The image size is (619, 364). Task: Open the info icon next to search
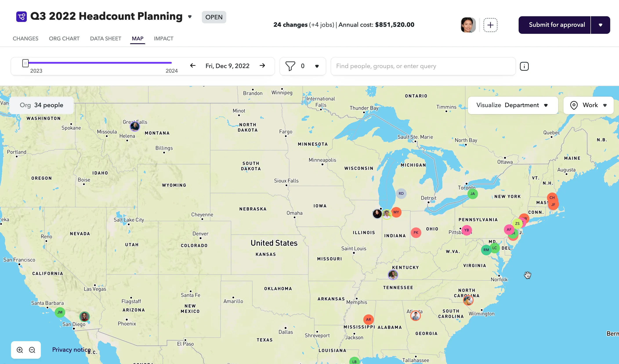(524, 66)
